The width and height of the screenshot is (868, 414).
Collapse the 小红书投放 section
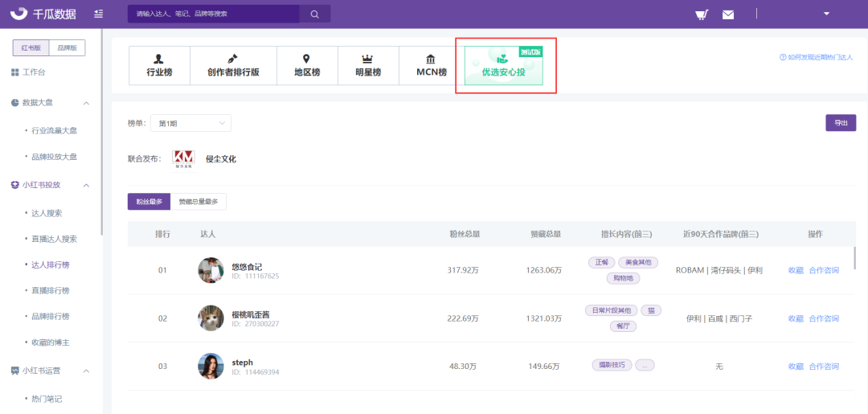tap(86, 185)
